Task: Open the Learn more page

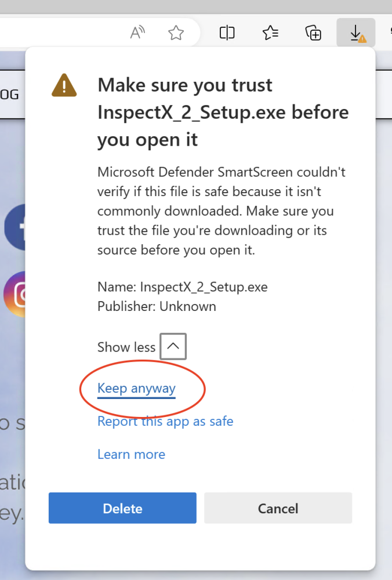Action: click(x=131, y=454)
